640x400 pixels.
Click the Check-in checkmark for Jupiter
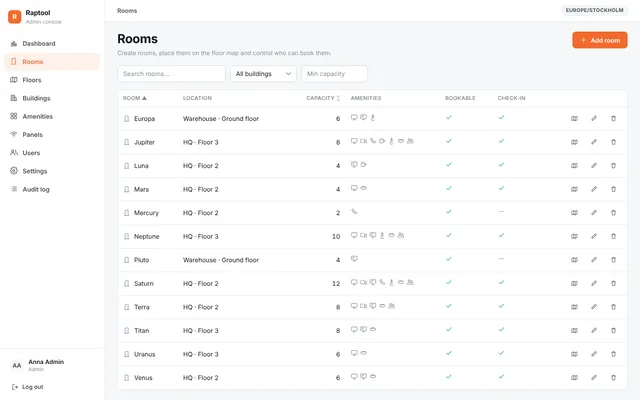click(501, 141)
